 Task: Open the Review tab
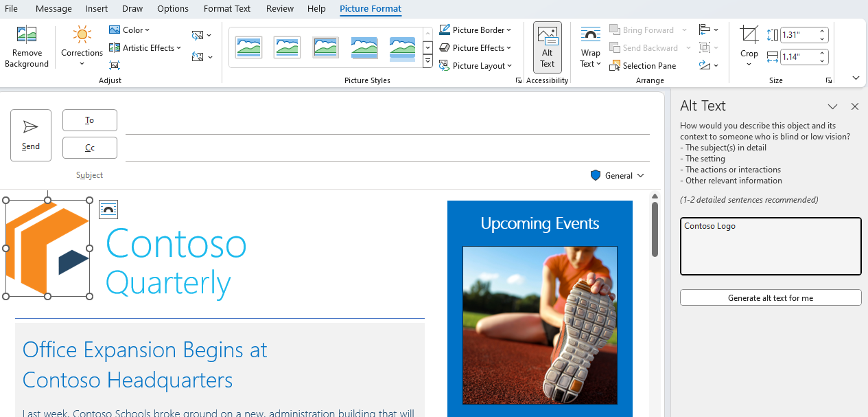[279, 9]
